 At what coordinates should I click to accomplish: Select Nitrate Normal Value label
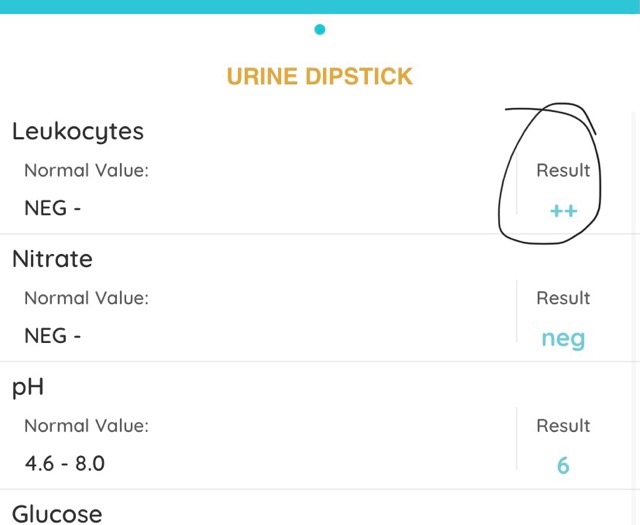[87, 298]
